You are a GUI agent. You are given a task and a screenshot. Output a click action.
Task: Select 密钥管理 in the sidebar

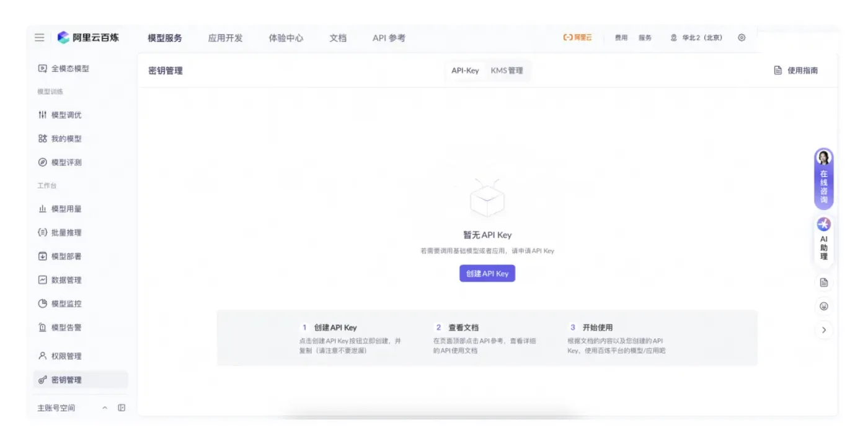click(81, 380)
